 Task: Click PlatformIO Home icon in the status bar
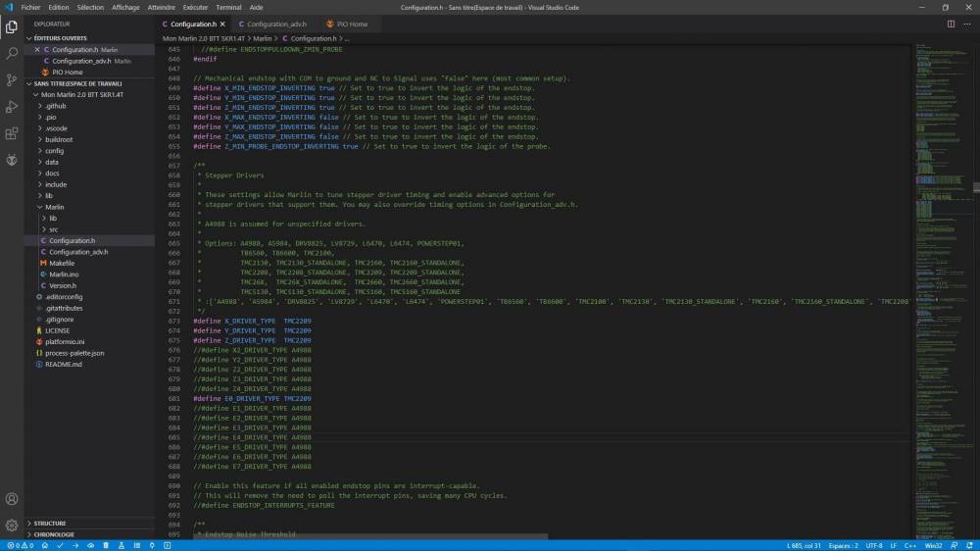pyautogui.click(x=45, y=545)
